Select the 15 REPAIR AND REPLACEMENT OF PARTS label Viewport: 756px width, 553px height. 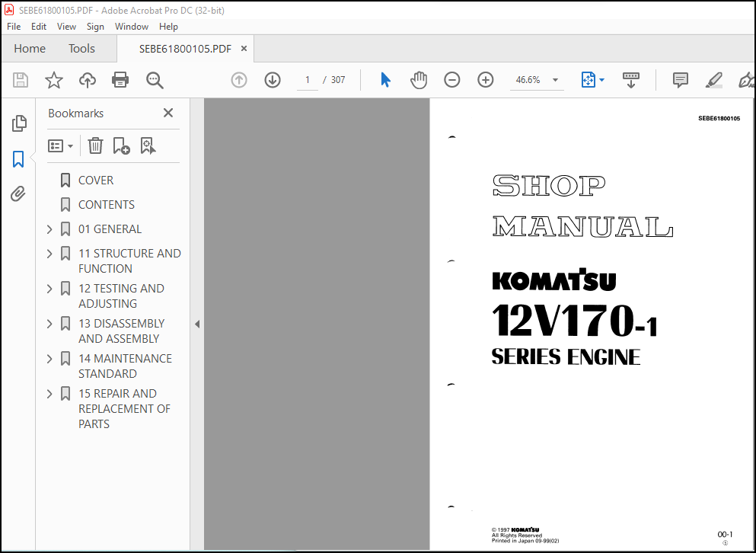pos(124,409)
